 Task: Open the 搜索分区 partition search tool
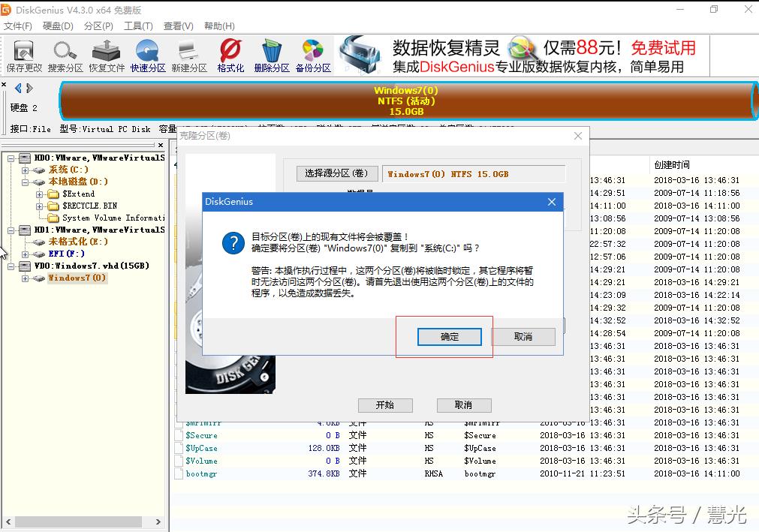click(65, 55)
